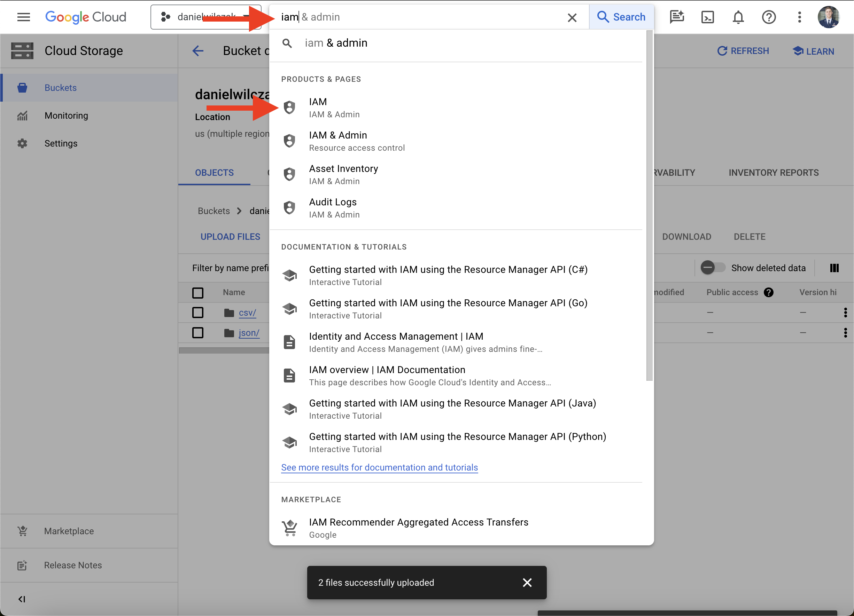Check the checkbox for csv/ folder
This screenshot has height=616, width=854.
pyautogui.click(x=198, y=313)
